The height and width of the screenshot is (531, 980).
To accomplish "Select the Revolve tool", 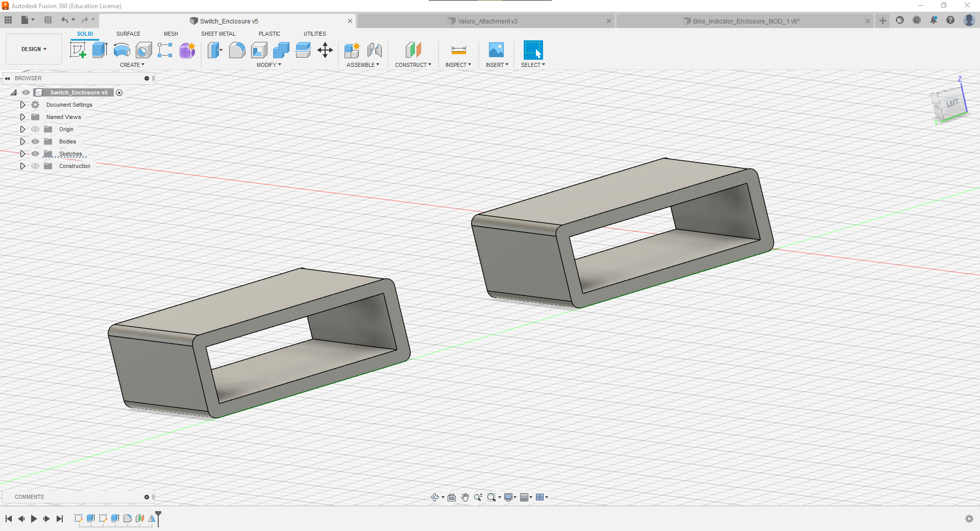I will (x=121, y=50).
